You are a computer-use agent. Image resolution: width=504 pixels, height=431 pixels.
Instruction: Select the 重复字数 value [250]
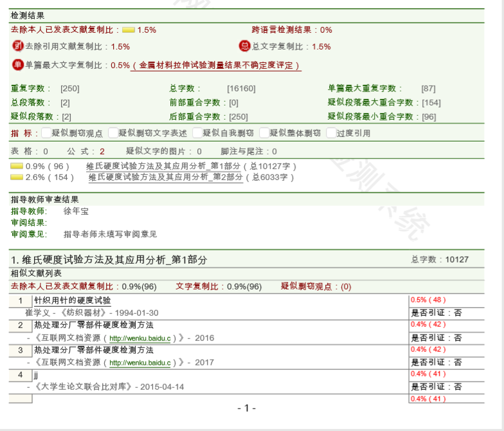pyautogui.click(x=69, y=89)
